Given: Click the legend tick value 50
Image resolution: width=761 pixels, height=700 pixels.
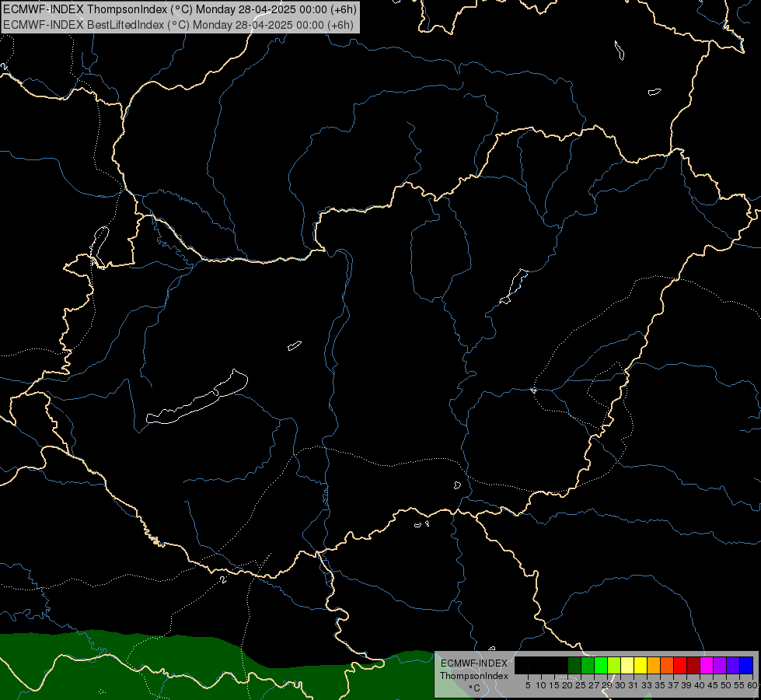Looking at the screenshot, I should coord(726,685).
